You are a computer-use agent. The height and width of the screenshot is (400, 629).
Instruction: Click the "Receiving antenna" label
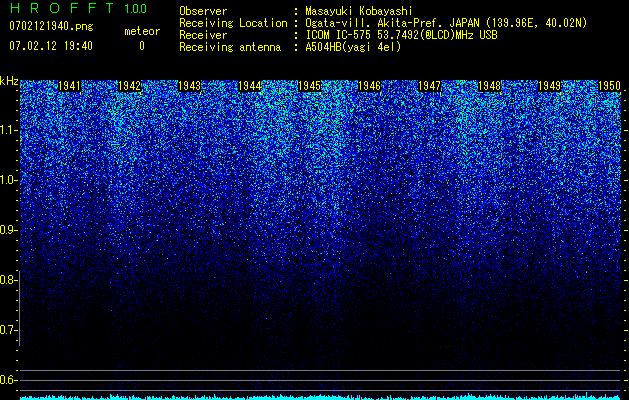click(x=230, y=47)
